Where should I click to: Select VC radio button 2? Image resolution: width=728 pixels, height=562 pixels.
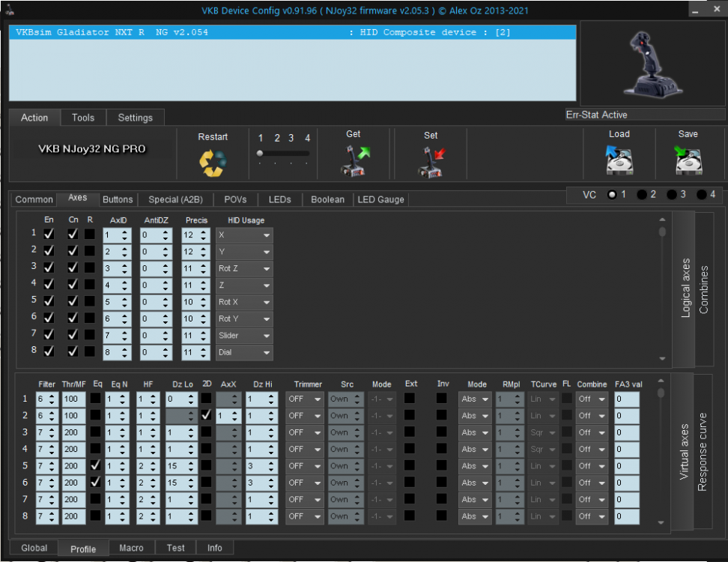[642, 194]
